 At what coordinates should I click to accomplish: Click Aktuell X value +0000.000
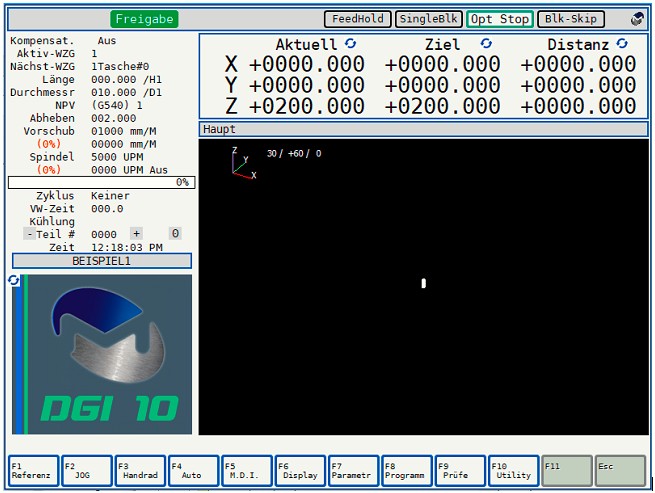pos(307,64)
